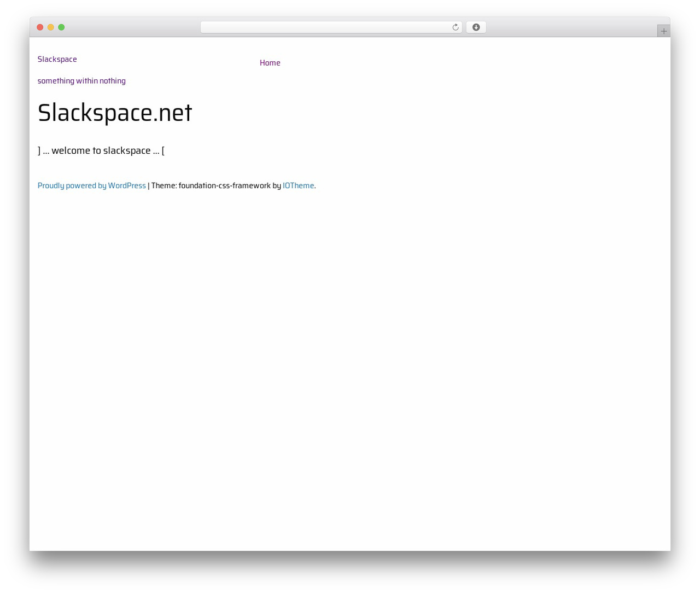Reload the page with the refresh icon
Screen dimensions: 700x593
point(455,27)
